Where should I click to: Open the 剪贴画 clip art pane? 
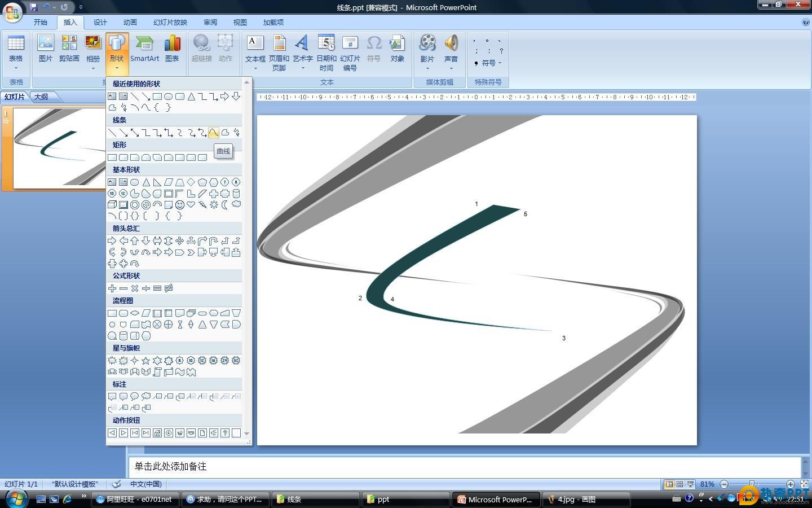point(69,49)
